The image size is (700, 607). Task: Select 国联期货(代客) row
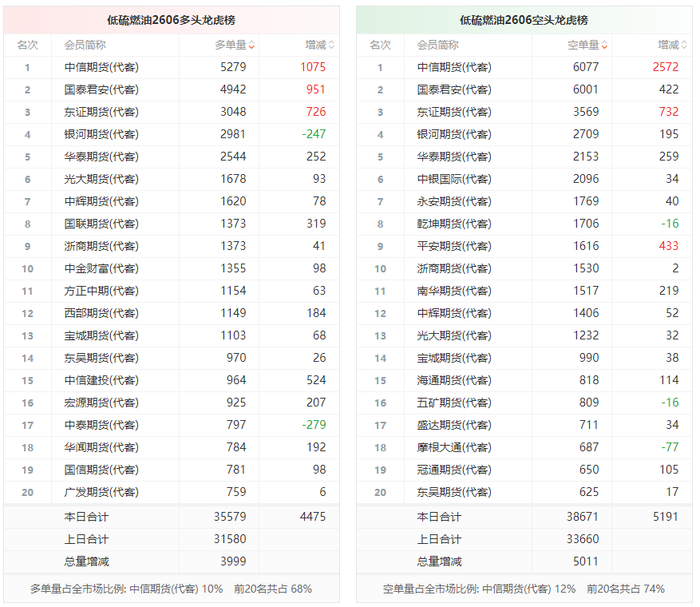pos(172,224)
